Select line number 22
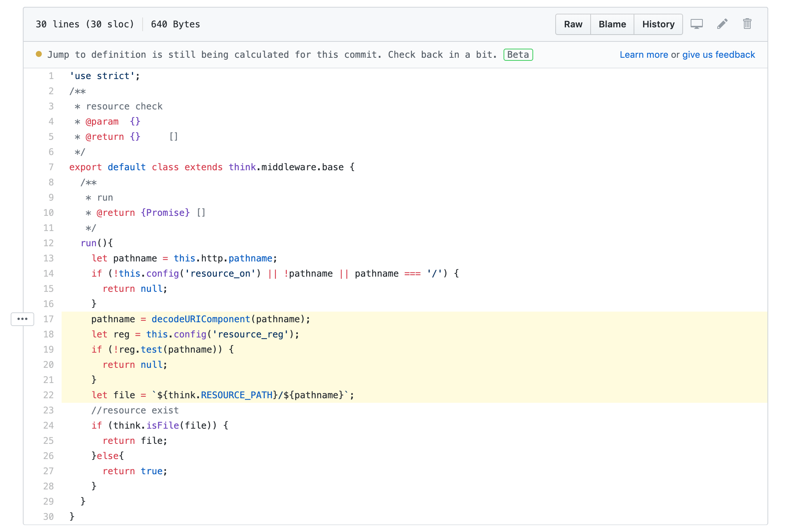This screenshot has height=532, width=788. 48,395
